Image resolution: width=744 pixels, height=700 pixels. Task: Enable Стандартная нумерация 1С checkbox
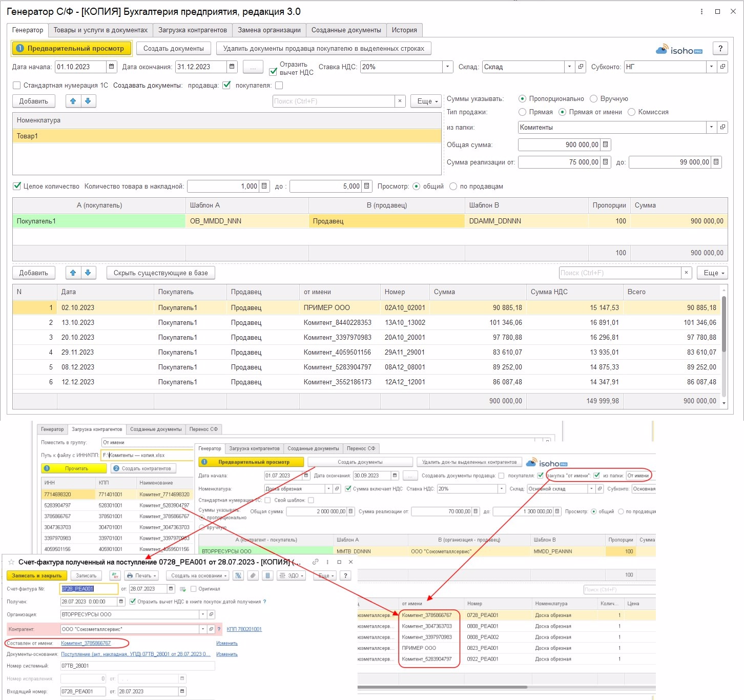(16, 85)
